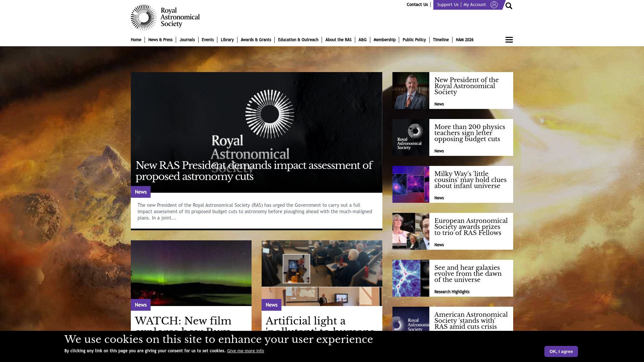Viewport: 644px width, 362px height.
Task: Click the Royal Astronomical Society logo
Action: pyautogui.click(x=165, y=17)
